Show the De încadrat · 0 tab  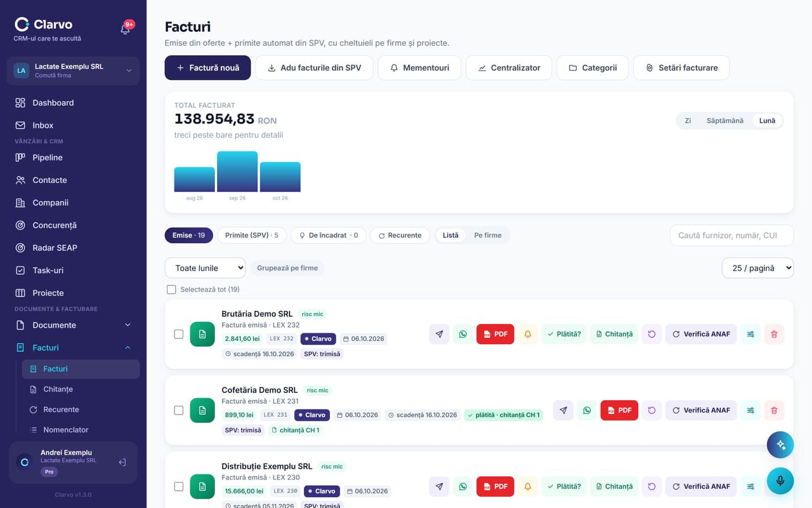pos(329,236)
